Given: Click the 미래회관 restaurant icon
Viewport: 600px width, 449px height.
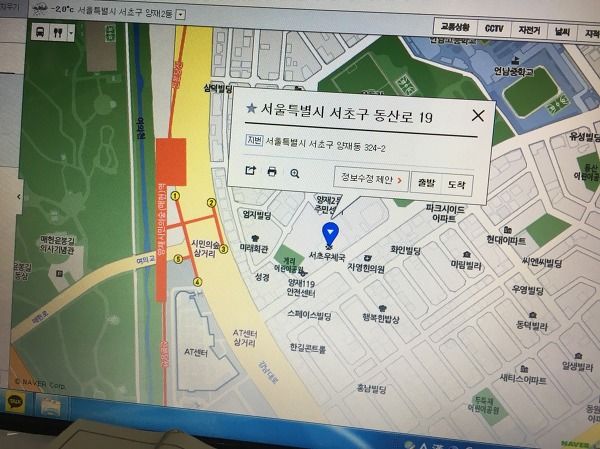Looking at the screenshot, I should pyautogui.click(x=255, y=238).
